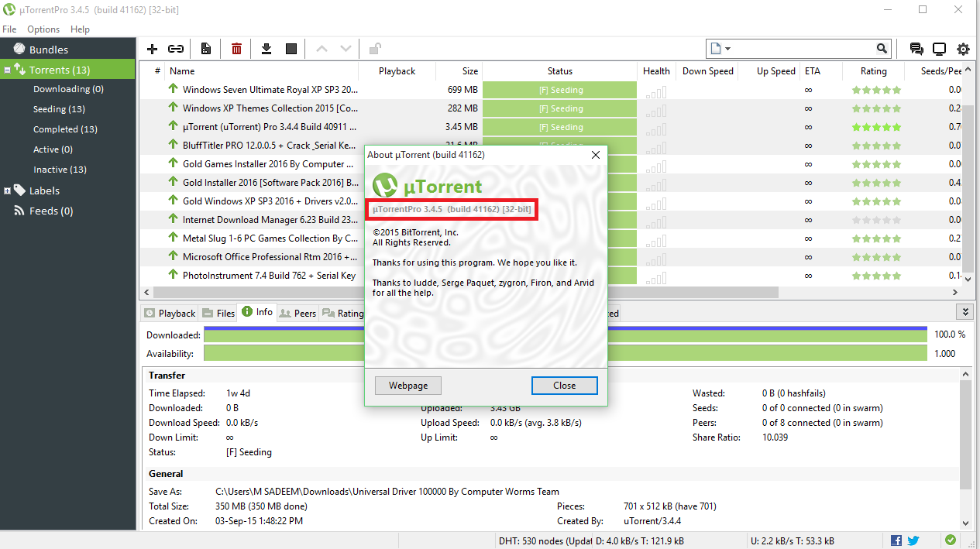This screenshot has width=980, height=549.
Task: Click the Webpage button in About dialog
Action: coord(408,386)
